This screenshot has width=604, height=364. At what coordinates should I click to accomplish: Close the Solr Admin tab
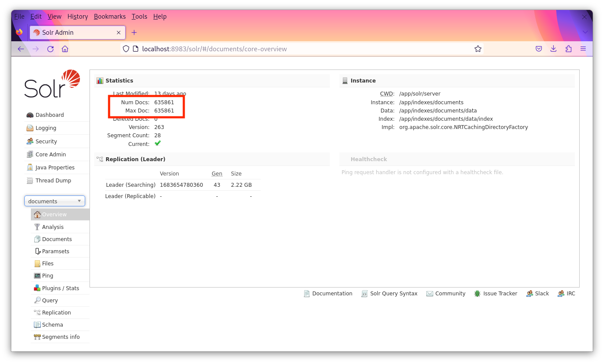coord(119,33)
